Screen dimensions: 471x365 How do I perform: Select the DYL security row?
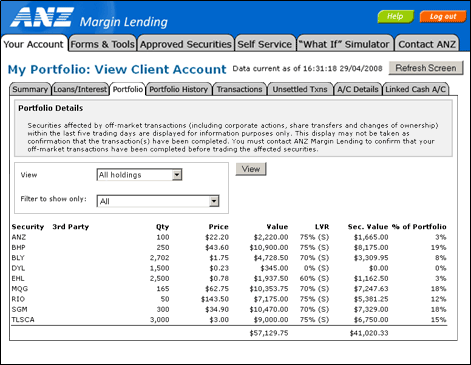[x=229, y=268]
